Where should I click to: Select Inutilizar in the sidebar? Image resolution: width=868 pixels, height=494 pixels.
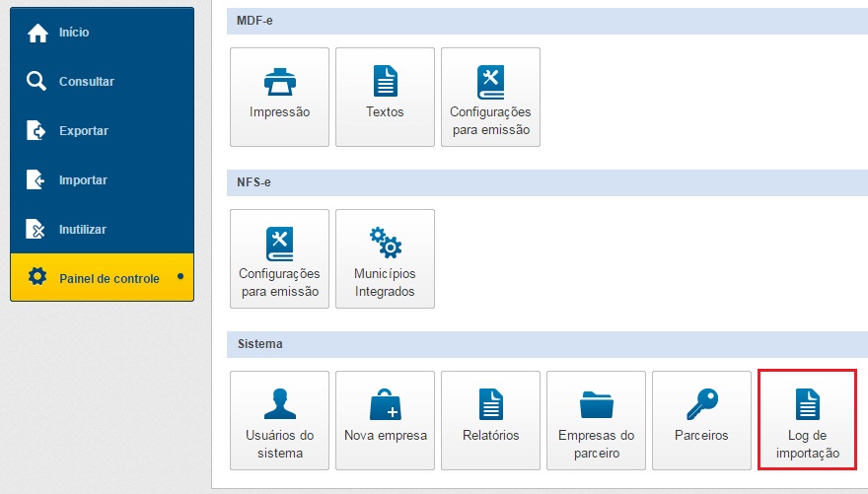pos(102,230)
